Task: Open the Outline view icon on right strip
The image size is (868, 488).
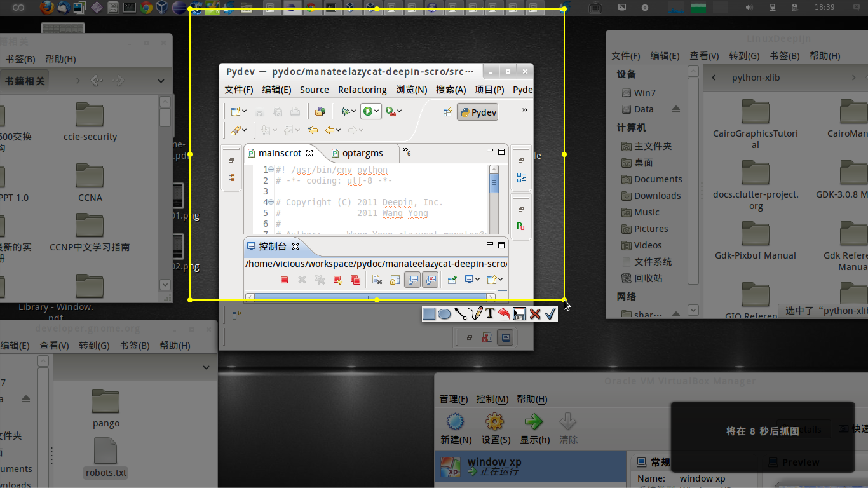Action: 521,178
